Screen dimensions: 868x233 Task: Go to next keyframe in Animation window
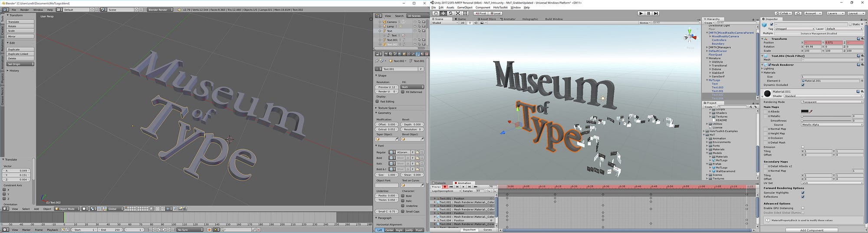pos(470,187)
